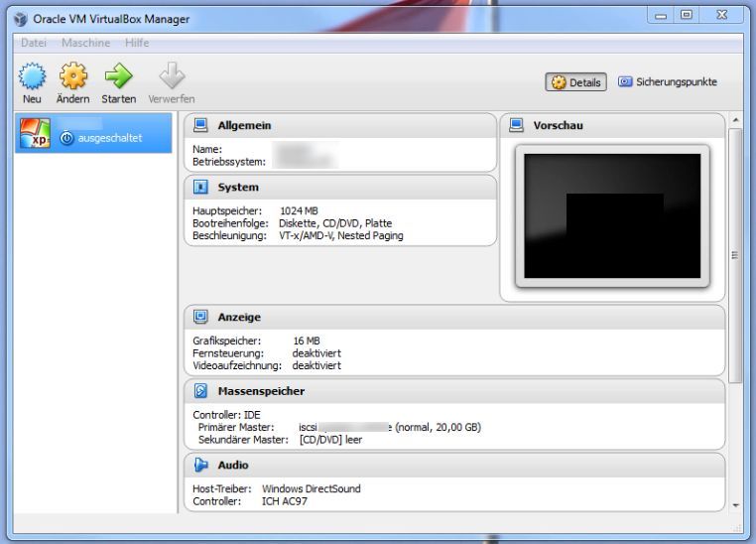Click the Vorschau header title
This screenshot has height=544, width=756.
[558, 125]
